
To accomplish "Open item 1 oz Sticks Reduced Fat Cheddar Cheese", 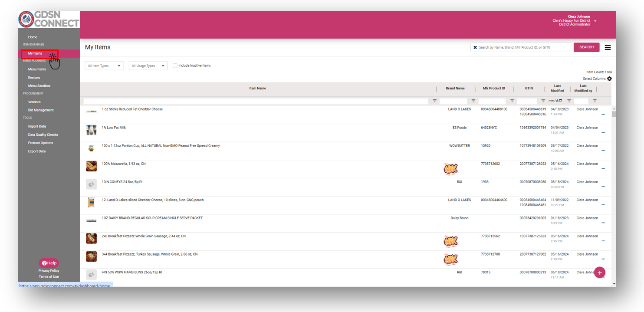I will 132,109.
